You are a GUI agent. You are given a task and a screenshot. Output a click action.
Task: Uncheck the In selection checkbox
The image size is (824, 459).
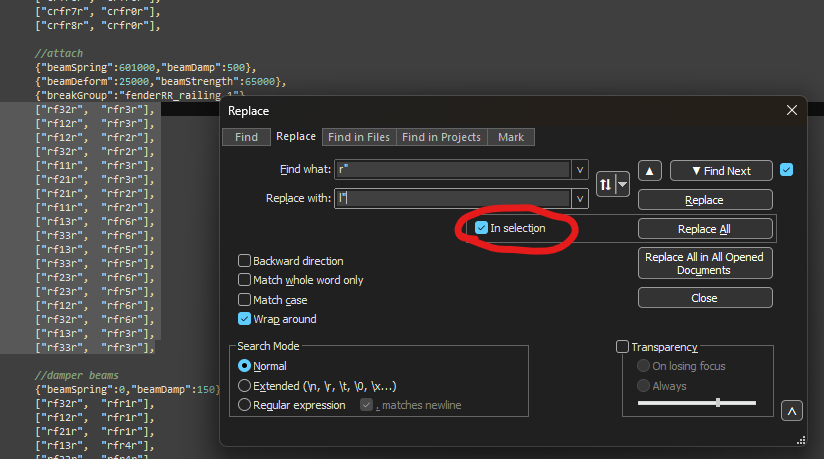[482, 228]
